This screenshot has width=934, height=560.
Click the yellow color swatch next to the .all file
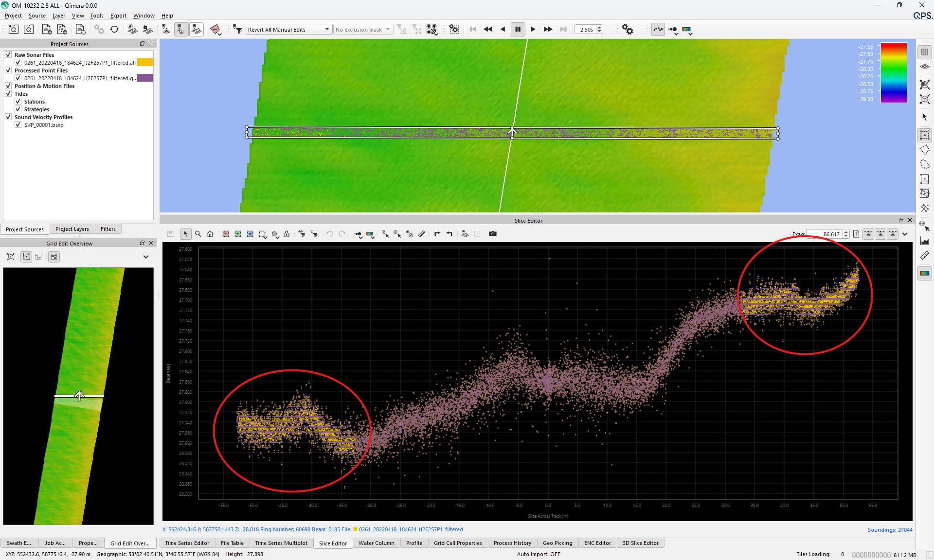pyautogui.click(x=144, y=62)
